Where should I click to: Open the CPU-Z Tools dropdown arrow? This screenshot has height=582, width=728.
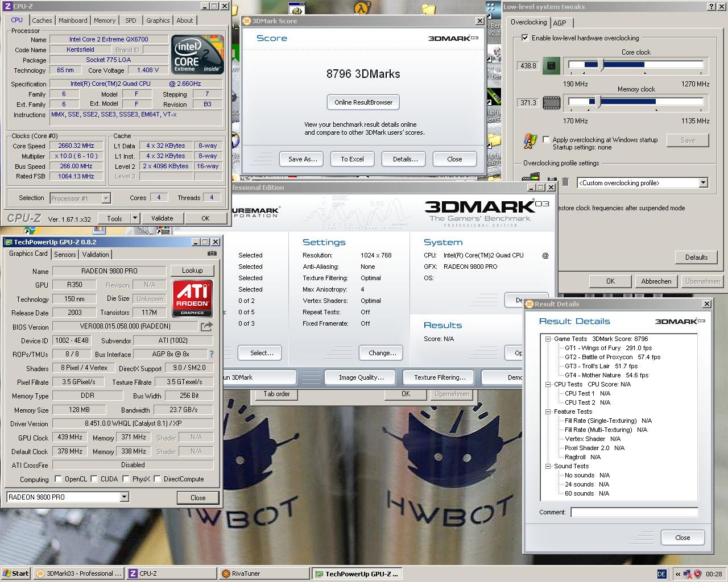point(135,218)
